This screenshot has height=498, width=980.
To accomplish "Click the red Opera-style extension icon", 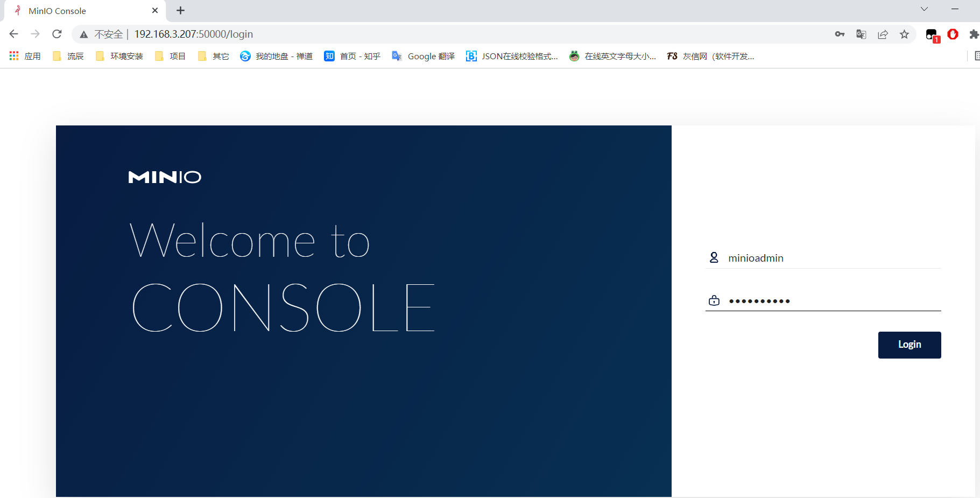I will point(953,34).
